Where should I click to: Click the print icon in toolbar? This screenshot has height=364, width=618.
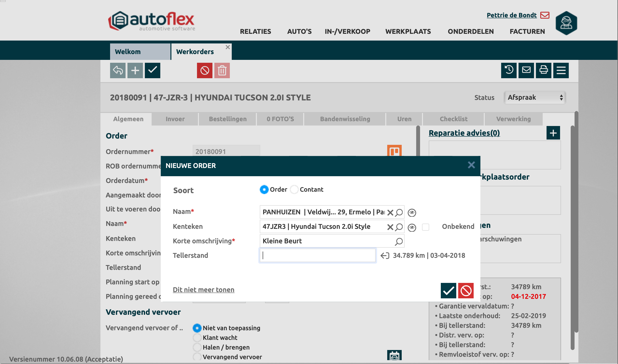click(543, 70)
